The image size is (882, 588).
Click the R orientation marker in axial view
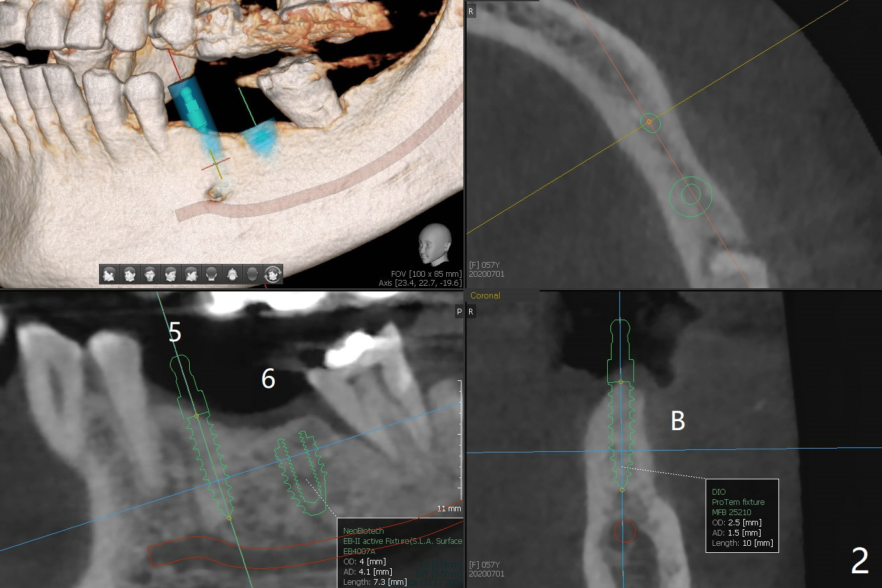tap(472, 11)
